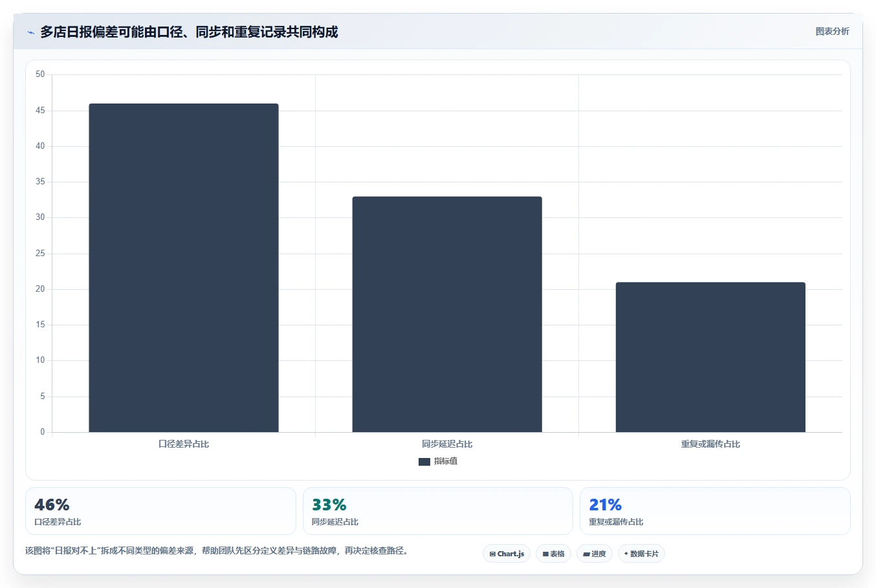Image resolution: width=876 pixels, height=588 pixels.
Task: Click the description text starting 该图将
Action: point(217,551)
